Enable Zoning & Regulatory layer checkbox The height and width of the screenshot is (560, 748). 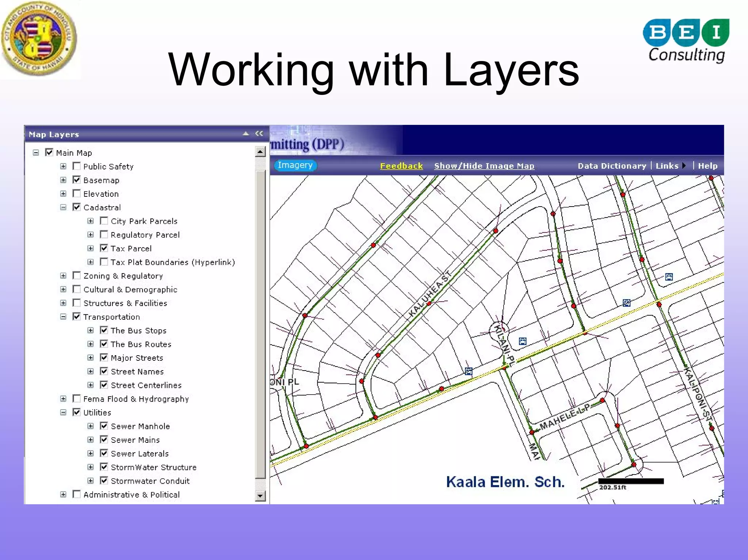(77, 276)
